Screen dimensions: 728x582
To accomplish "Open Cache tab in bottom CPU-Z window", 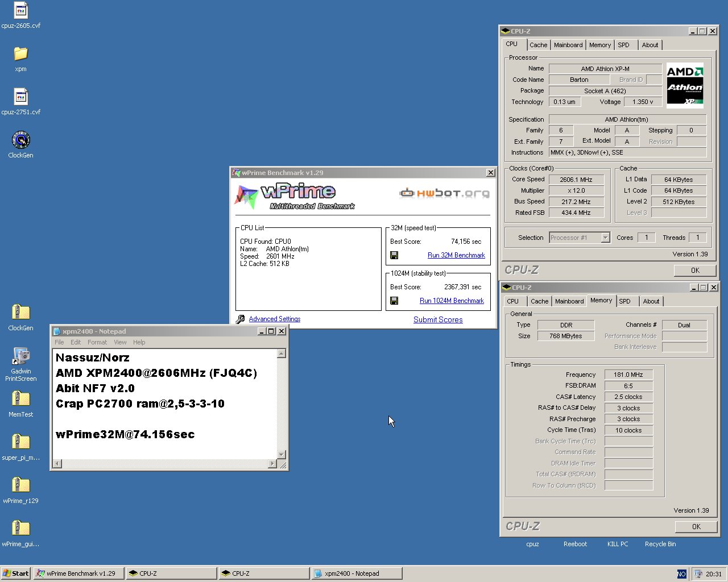I will tap(539, 301).
